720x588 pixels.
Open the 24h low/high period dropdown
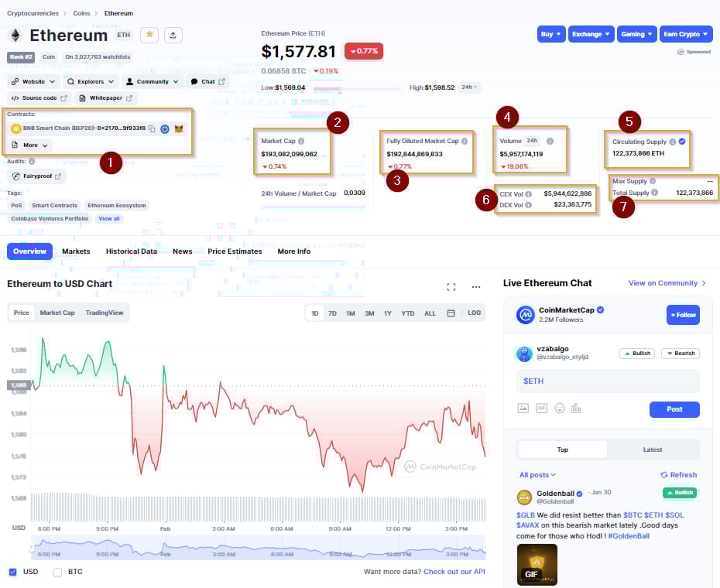pyautogui.click(x=469, y=87)
